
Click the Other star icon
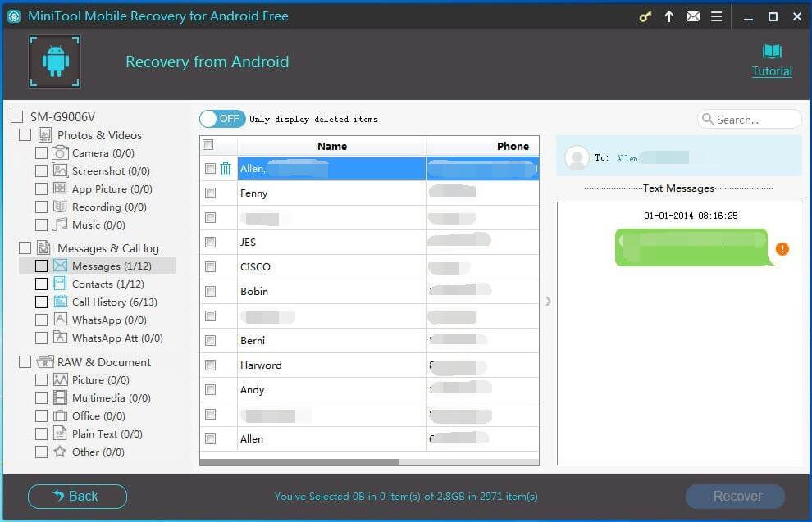point(60,452)
